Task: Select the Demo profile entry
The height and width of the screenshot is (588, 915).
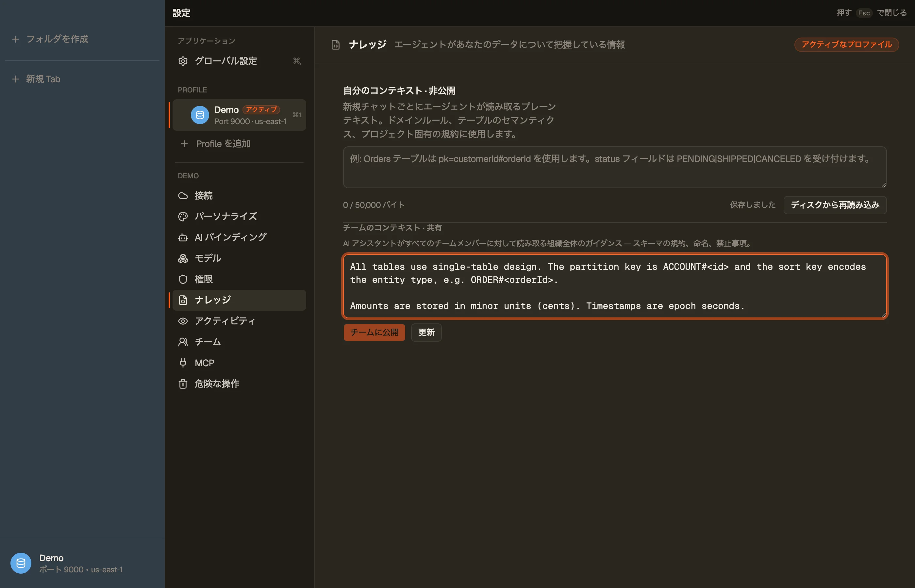Action: pos(239,115)
